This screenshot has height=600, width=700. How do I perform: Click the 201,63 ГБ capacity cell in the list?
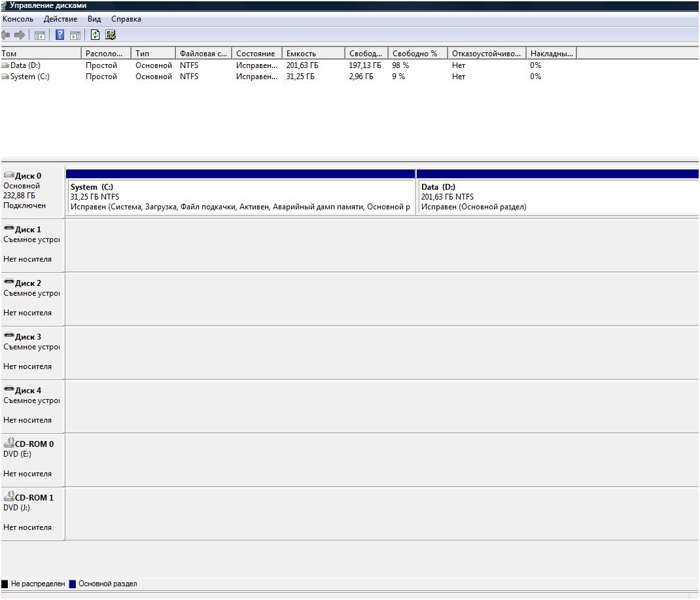(302, 65)
